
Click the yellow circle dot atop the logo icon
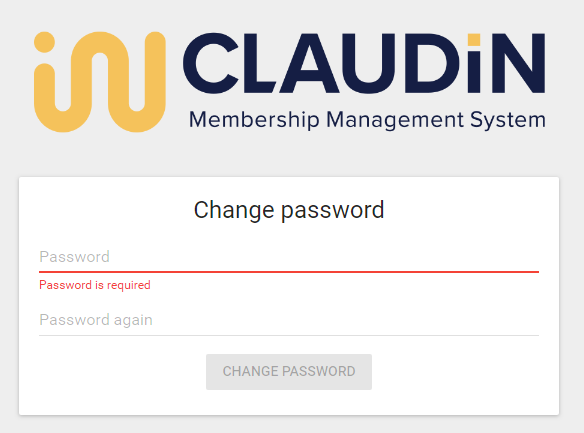pyautogui.click(x=45, y=42)
